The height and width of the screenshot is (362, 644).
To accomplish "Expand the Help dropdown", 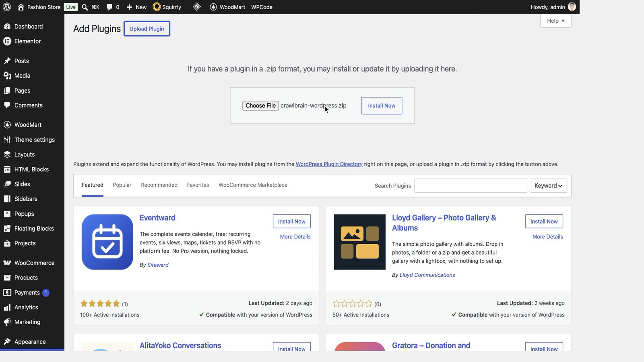I will 556,21.
